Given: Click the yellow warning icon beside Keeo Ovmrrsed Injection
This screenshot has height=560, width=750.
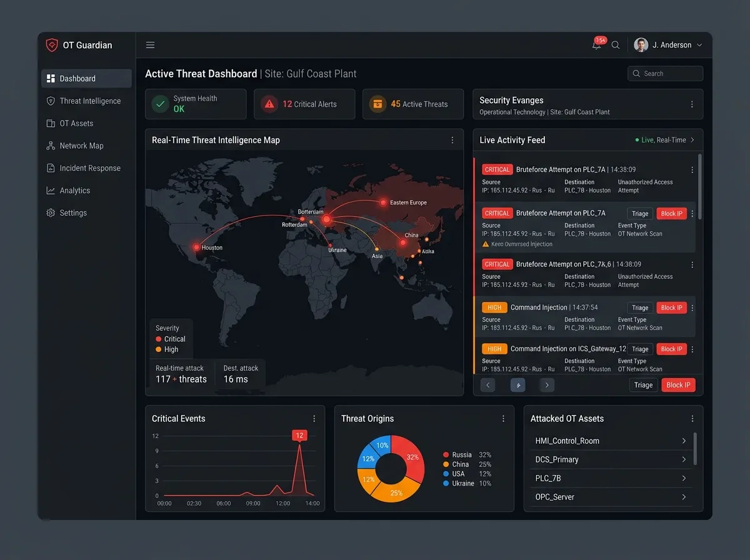Looking at the screenshot, I should click(x=486, y=244).
